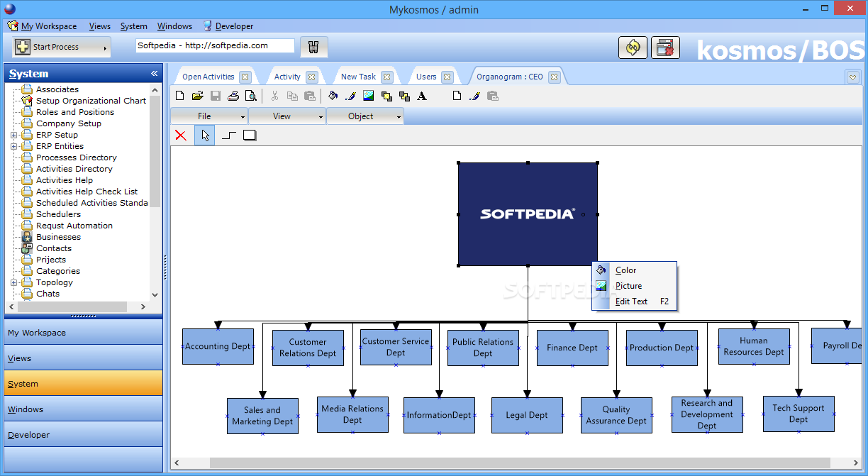
Task: Select Roles and Positions tree item
Action: [75, 112]
